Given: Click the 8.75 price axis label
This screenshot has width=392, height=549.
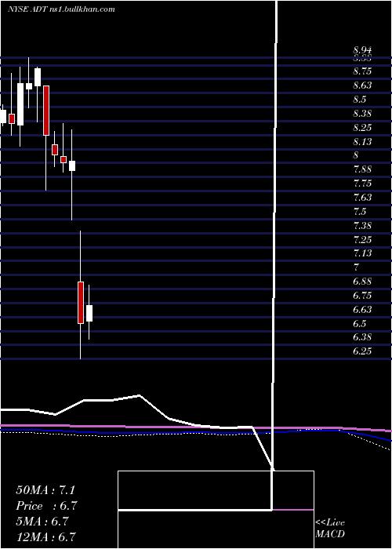Looking at the screenshot, I should [x=362, y=71].
